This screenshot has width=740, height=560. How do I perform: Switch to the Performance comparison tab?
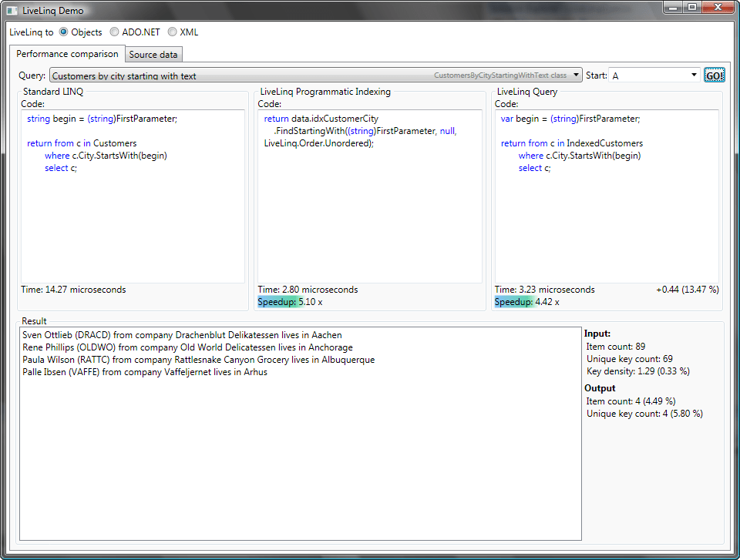(x=67, y=54)
